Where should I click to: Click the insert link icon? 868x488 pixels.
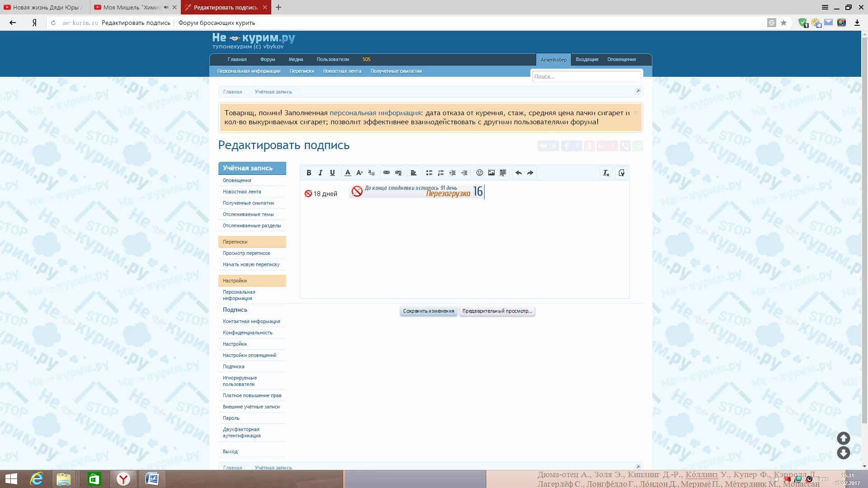[x=387, y=173]
